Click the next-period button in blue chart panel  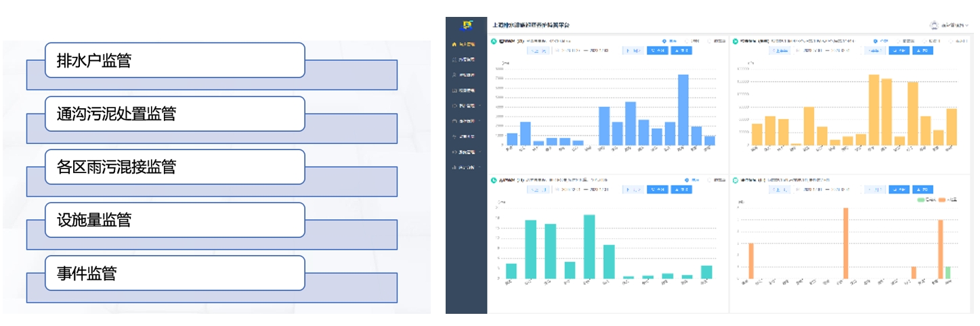point(633,50)
